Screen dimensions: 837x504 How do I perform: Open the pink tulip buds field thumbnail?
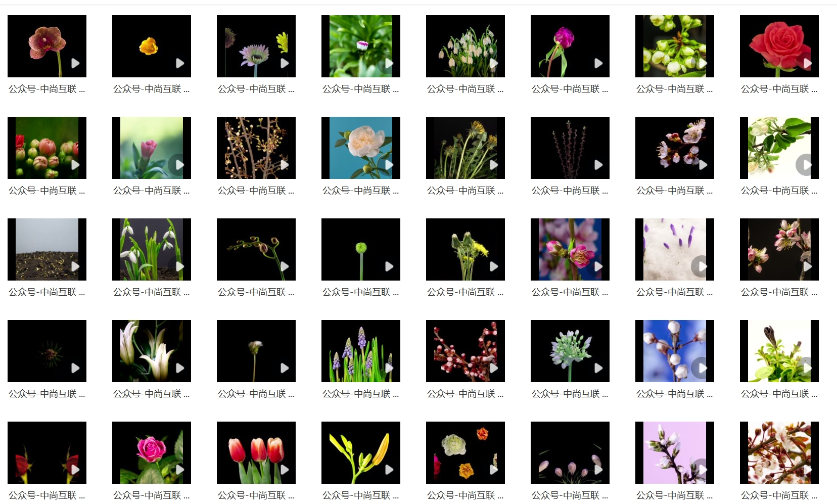47,148
